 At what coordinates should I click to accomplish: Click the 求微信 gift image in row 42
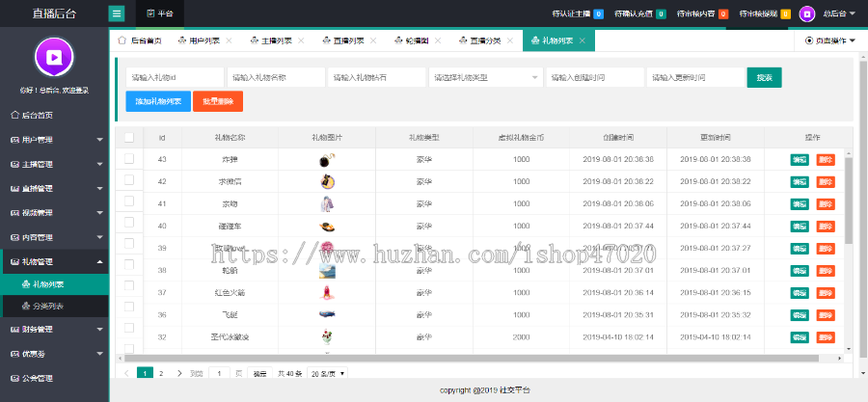(327, 181)
